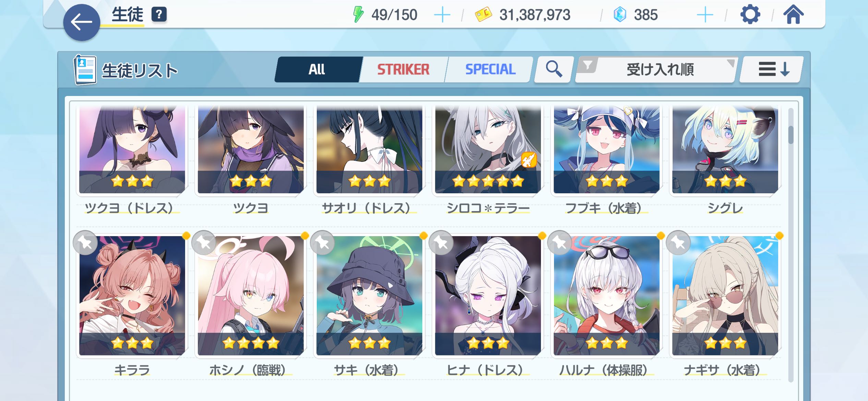Viewport: 868px width, 401px height.
Task: Return to lobby with home icon
Action: coord(793,15)
